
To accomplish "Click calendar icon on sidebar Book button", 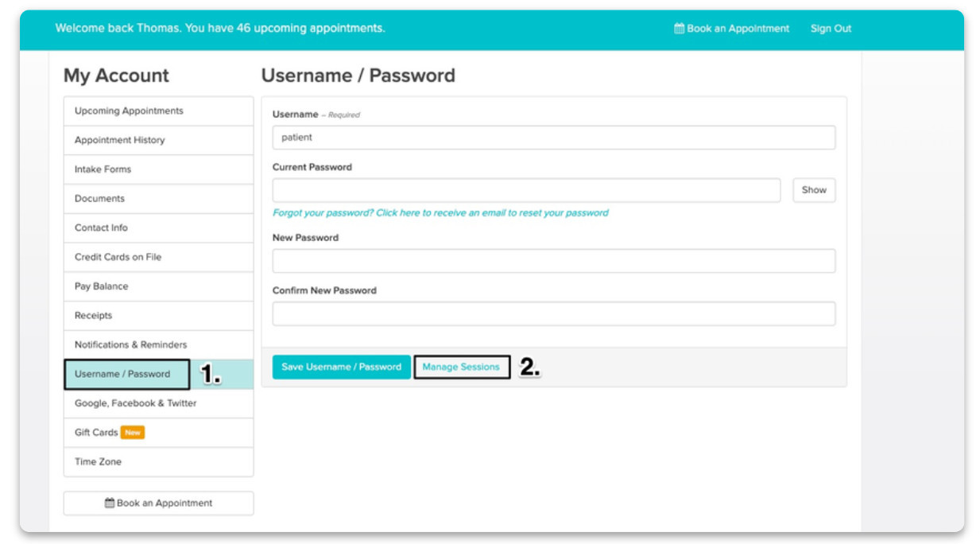I will (110, 503).
